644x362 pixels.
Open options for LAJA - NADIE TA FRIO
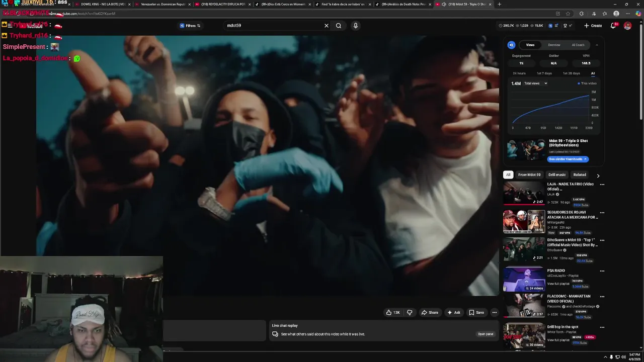coord(602,185)
